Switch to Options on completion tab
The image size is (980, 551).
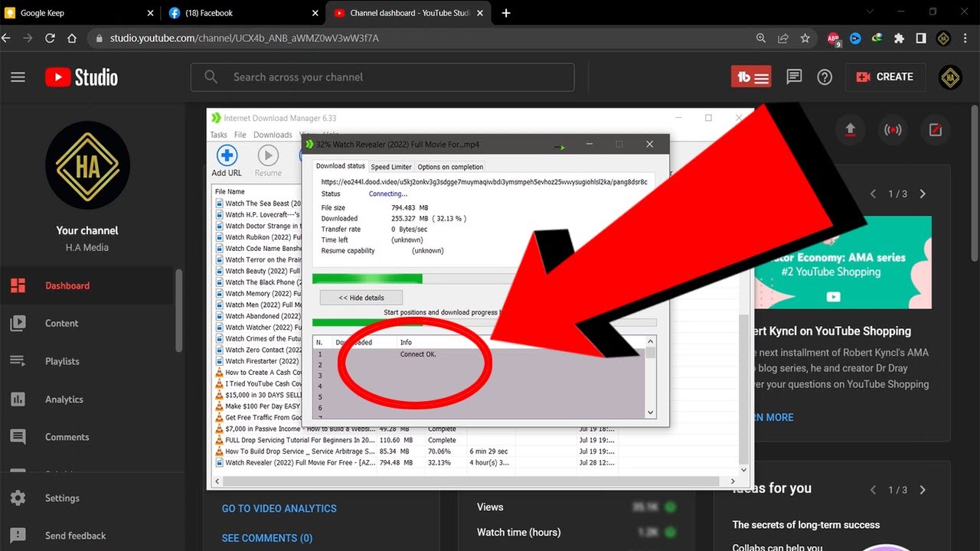click(x=450, y=167)
